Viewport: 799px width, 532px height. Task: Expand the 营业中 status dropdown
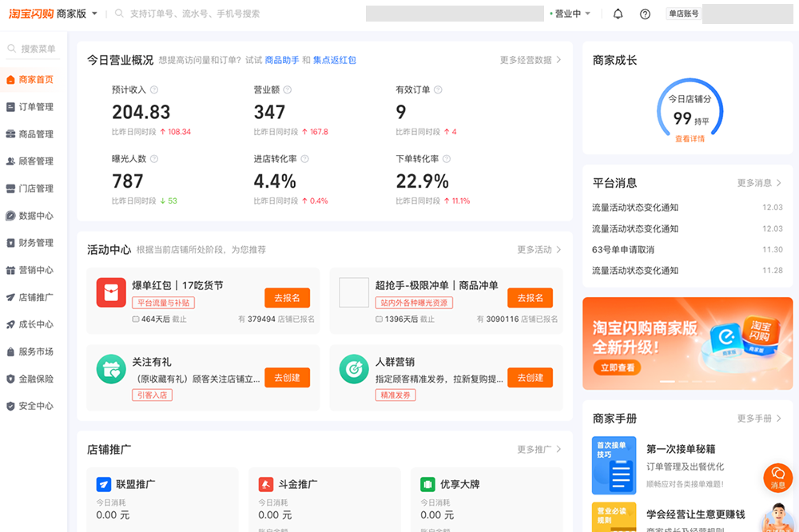pos(571,14)
